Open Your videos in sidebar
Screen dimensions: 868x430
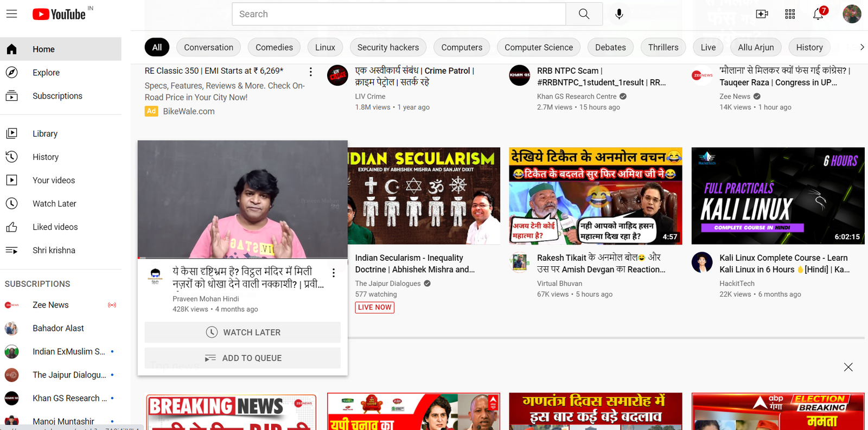coord(61,180)
